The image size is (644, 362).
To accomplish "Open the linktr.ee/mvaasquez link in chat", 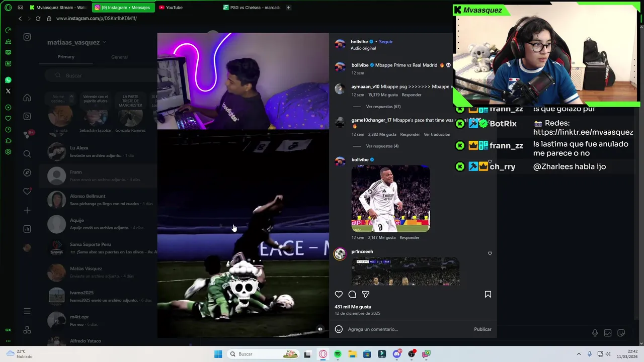I will pyautogui.click(x=583, y=132).
